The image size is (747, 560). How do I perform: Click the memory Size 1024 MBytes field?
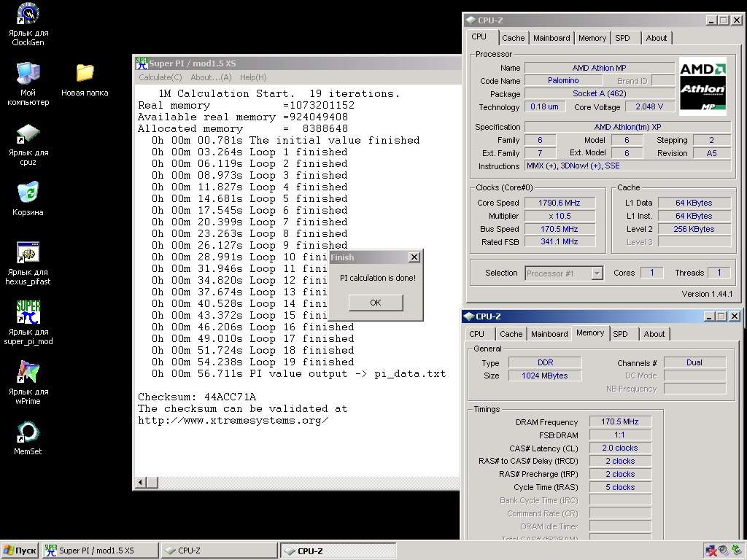(545, 376)
